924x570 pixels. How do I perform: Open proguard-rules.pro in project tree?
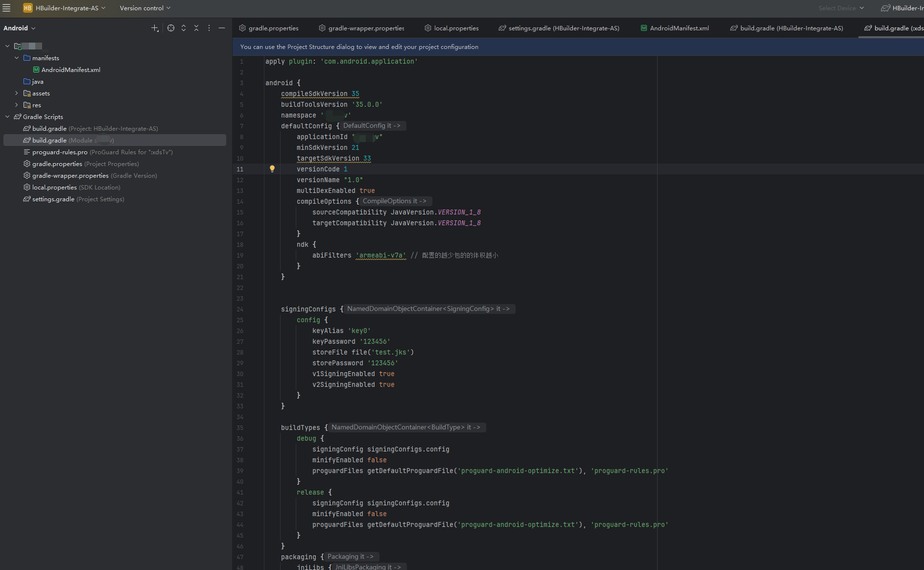coord(60,152)
